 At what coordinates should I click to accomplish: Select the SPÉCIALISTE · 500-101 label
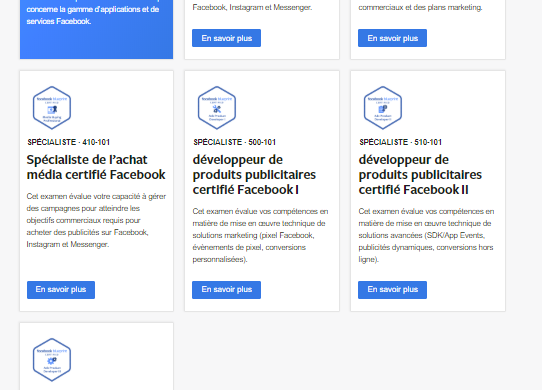234,142
